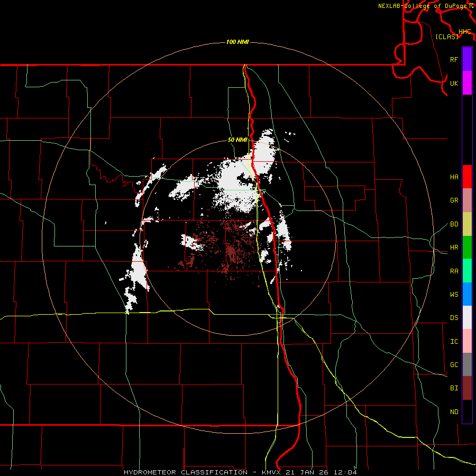476x476 pixels.
Task: Click the BI brown legend swatch
Action: [x=467, y=388]
